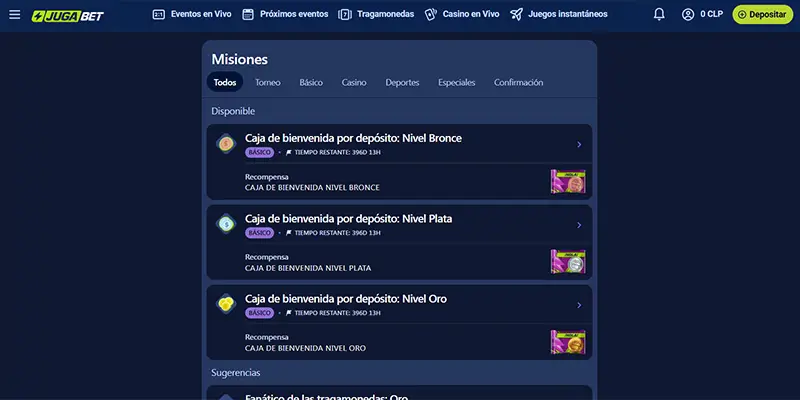This screenshot has width=800, height=400.
Task: Open Casino en Vivo link
Action: pos(471,14)
